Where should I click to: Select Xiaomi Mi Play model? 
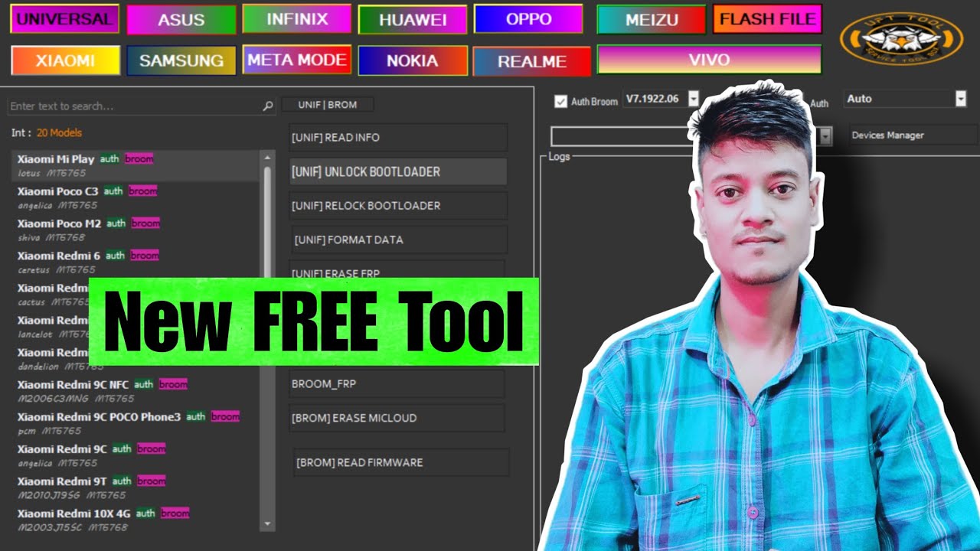[136, 166]
